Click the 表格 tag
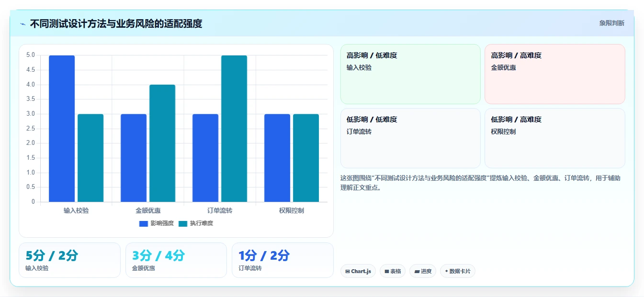 [393, 271]
